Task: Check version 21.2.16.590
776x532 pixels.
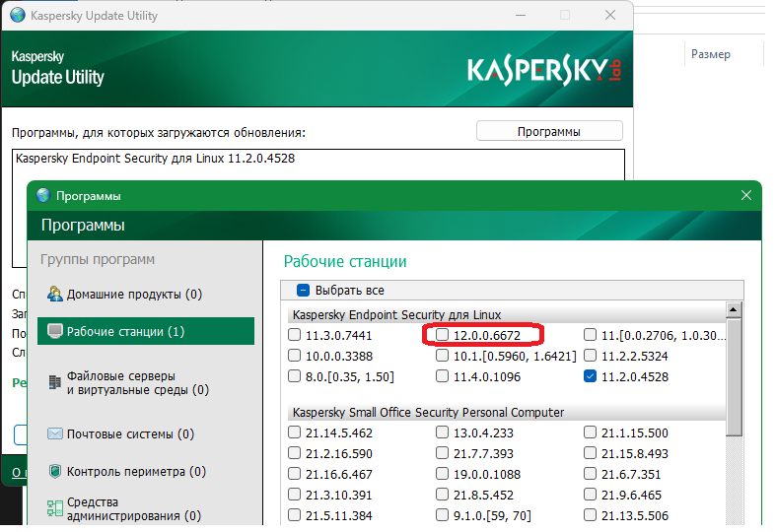Action: click(x=295, y=453)
